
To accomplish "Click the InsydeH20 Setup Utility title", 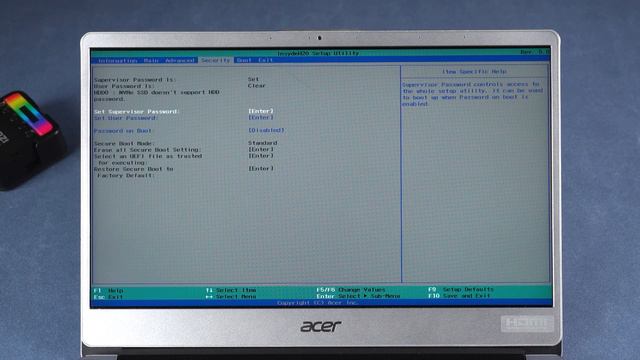I will pyautogui.click(x=318, y=53).
